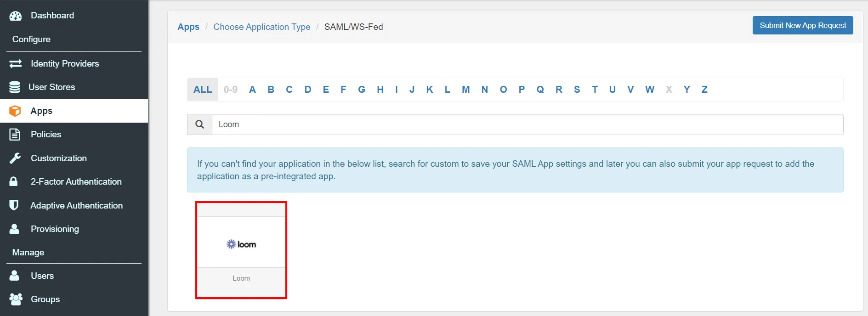Filter apps by letter K
The image size is (868, 316).
click(430, 90)
